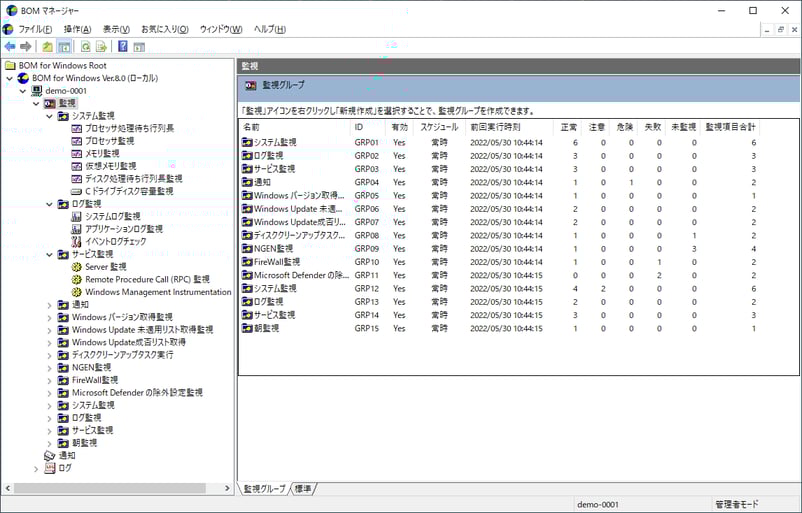Select FireWall監視 row in group list

pyautogui.click(x=499, y=262)
